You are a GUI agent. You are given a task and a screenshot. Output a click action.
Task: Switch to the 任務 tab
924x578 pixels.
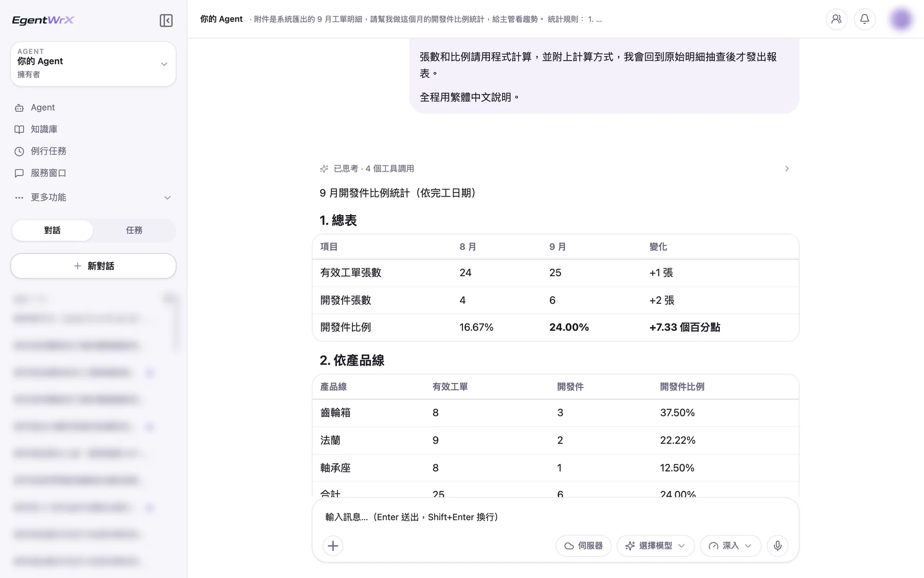[x=134, y=230]
